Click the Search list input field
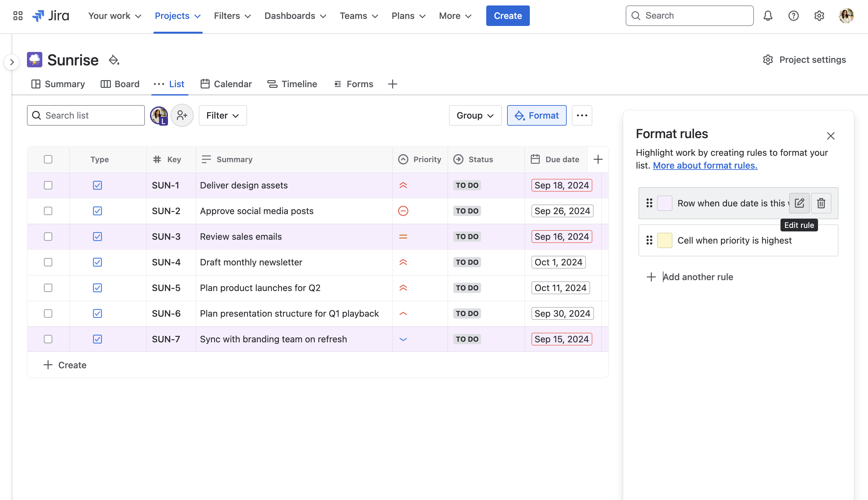The height and width of the screenshot is (500, 868). (86, 115)
